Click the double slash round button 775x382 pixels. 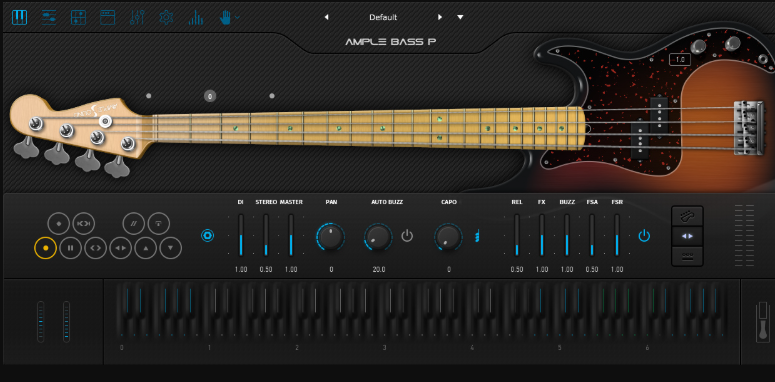click(133, 223)
